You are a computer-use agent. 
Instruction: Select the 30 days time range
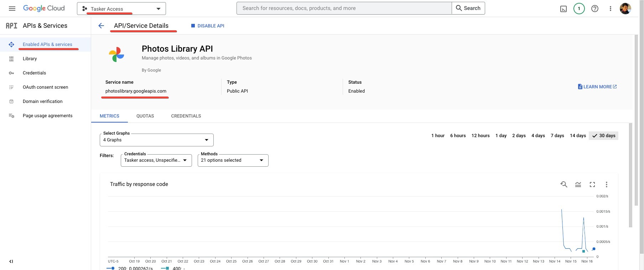pyautogui.click(x=604, y=136)
